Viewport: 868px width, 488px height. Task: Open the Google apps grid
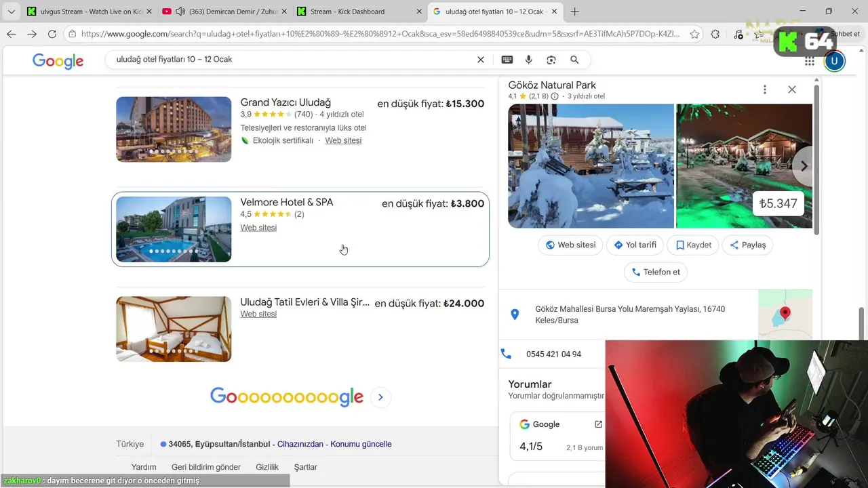point(810,62)
